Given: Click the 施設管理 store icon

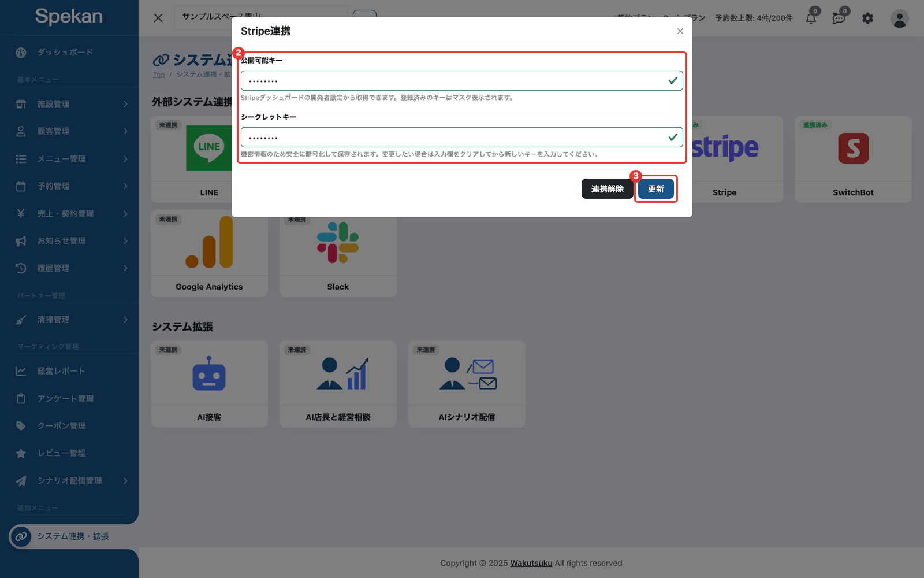Looking at the screenshot, I should (x=21, y=104).
